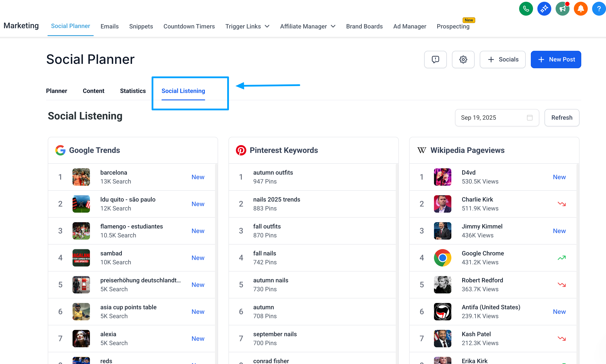Click the barcelona trend thumbnail
Viewport: 606px width, 364px height.
pyautogui.click(x=81, y=177)
